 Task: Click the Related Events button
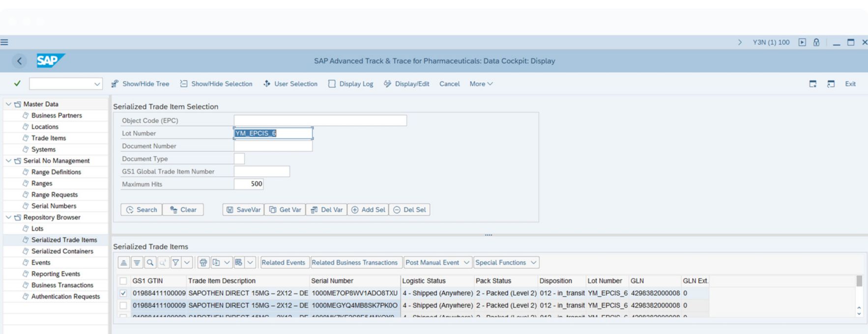[x=283, y=263]
